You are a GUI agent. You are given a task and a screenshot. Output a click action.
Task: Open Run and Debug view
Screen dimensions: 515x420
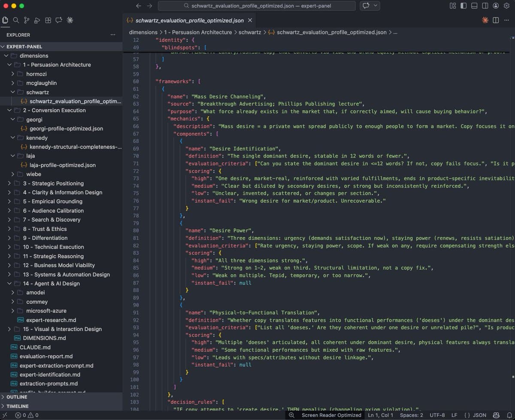[37, 20]
